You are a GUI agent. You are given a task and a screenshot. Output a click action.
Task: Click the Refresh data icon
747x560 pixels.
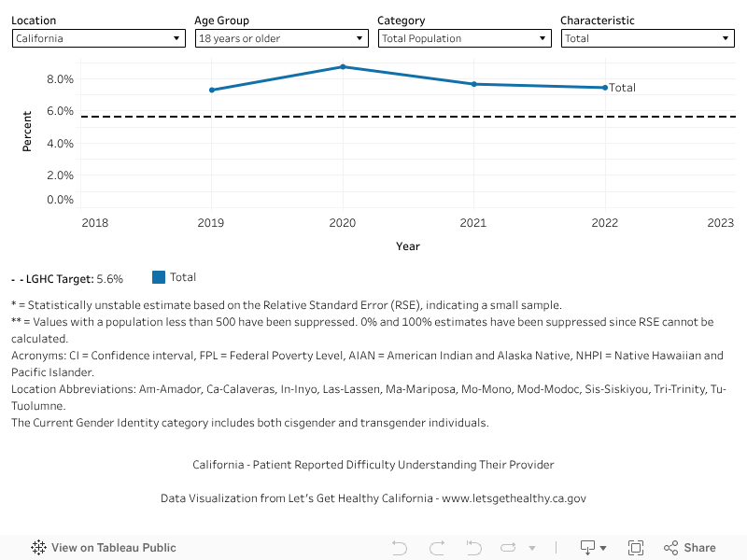pyautogui.click(x=509, y=548)
